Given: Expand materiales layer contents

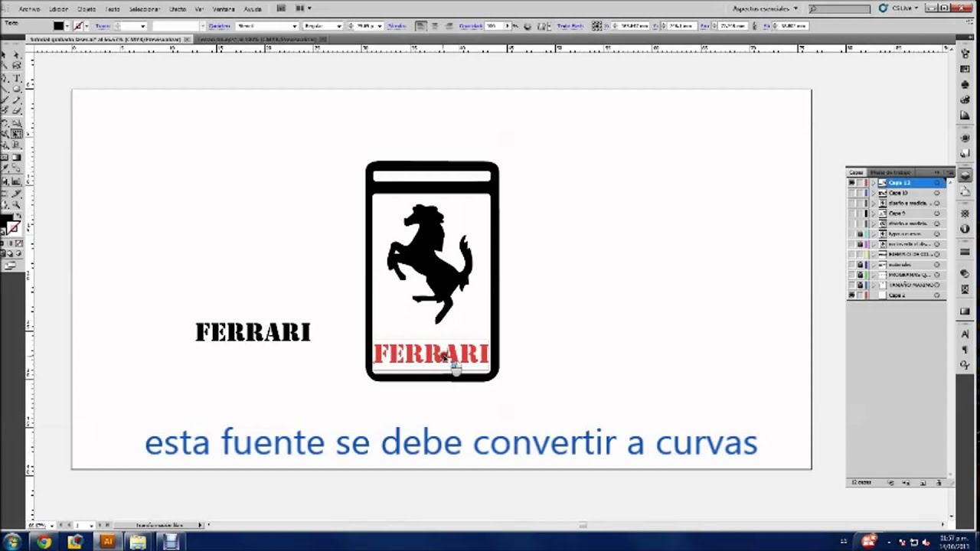Looking at the screenshot, I should [x=874, y=265].
